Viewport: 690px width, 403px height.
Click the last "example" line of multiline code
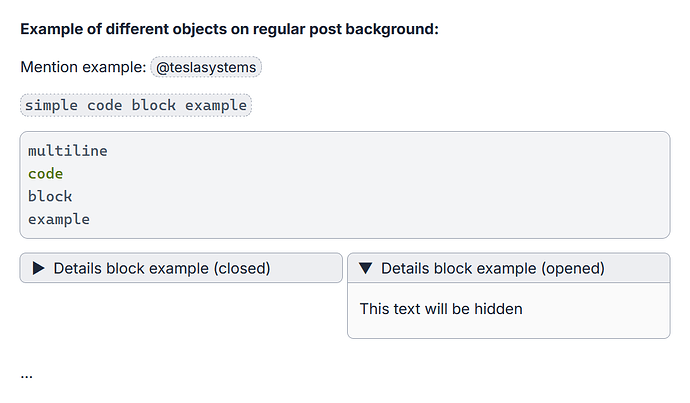point(58,219)
